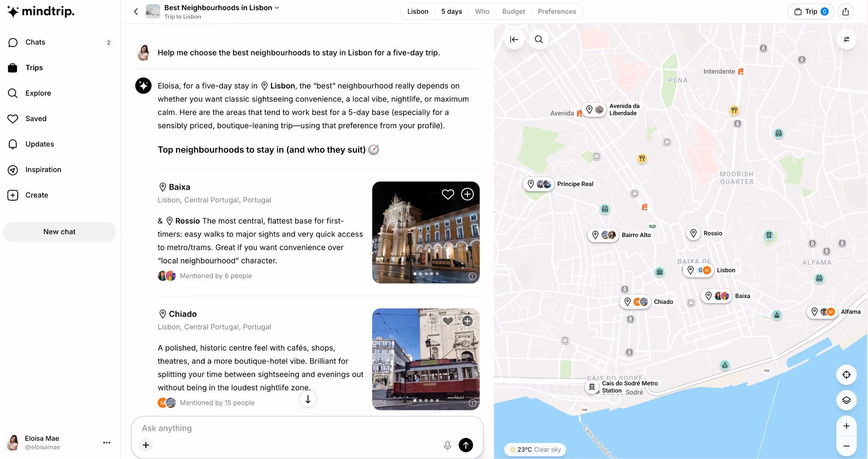This screenshot has width=868, height=459.
Task: Open the 23°C Clear sky weather chip
Action: 535,450
